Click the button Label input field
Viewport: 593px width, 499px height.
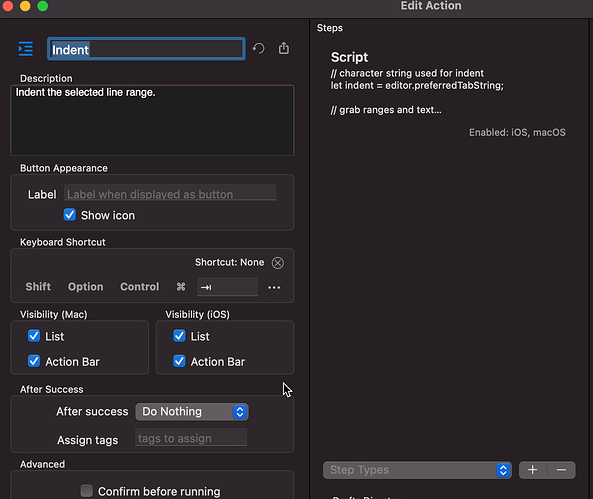(170, 193)
